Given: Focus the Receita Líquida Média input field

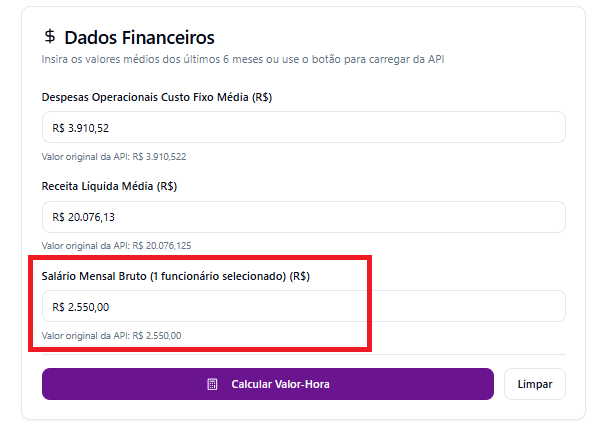Looking at the screenshot, I should click(x=304, y=217).
